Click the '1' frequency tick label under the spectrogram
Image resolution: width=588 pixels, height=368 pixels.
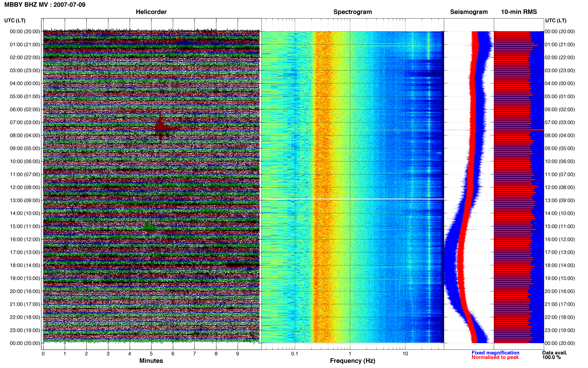point(350,354)
